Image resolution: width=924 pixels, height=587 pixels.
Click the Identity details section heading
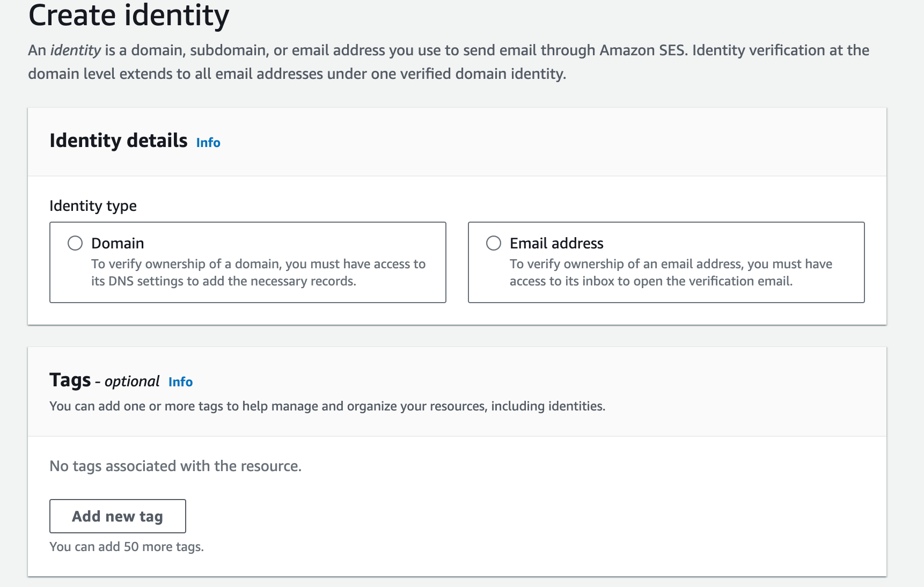point(119,141)
